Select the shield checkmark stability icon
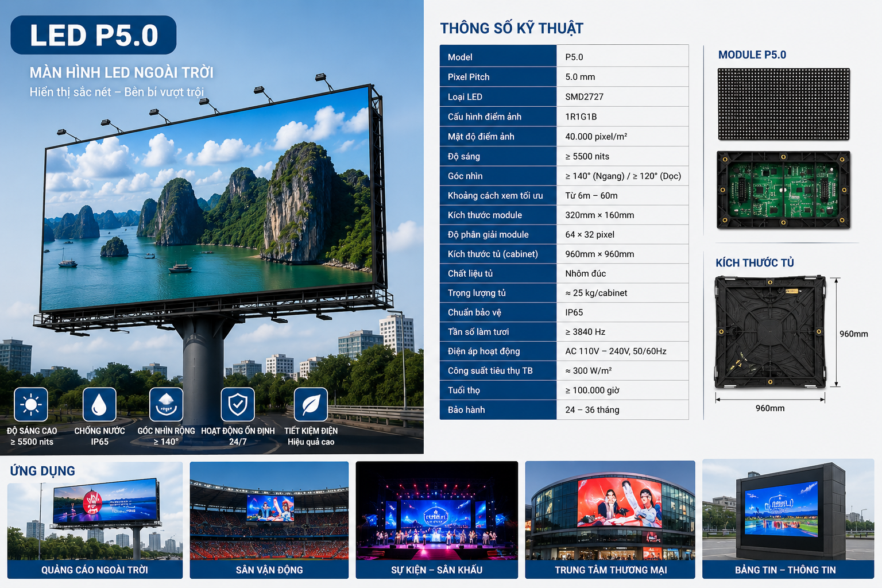 click(238, 404)
